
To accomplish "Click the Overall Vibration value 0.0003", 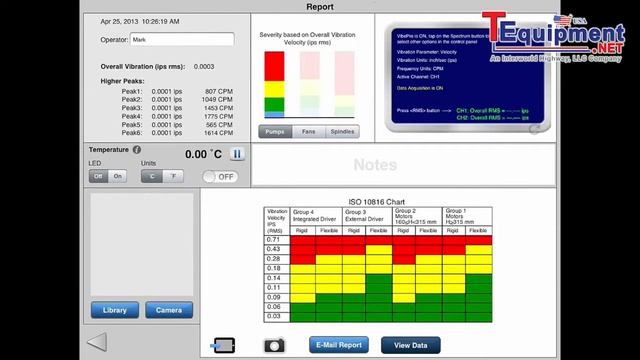I will pos(204,67).
